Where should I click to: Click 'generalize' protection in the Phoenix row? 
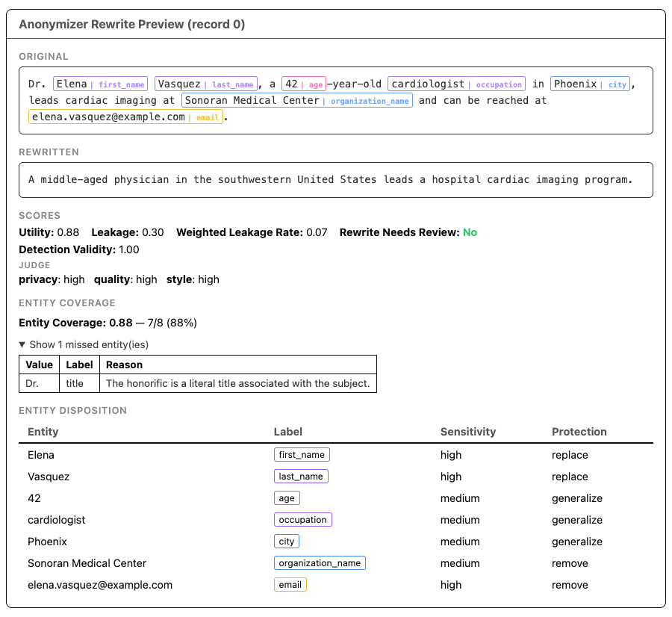pos(577,542)
